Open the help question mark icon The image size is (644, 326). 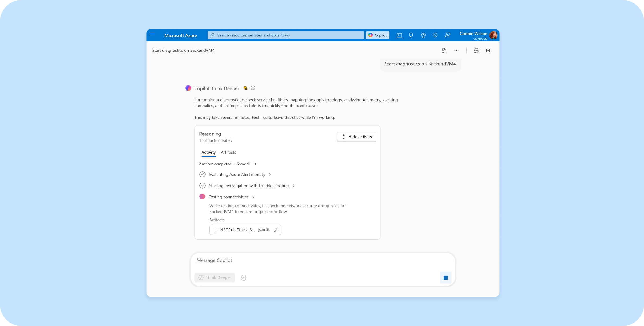tap(435, 35)
